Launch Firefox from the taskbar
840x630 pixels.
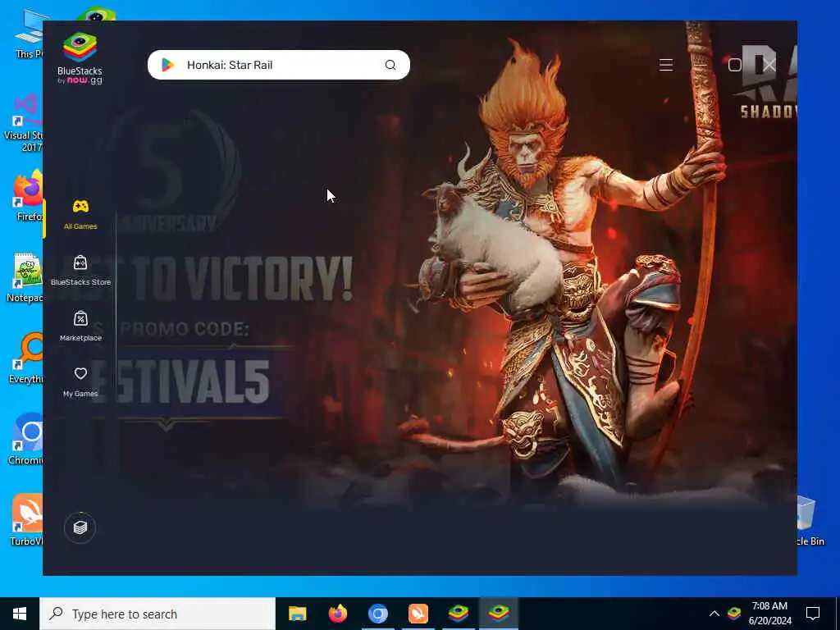click(337, 614)
